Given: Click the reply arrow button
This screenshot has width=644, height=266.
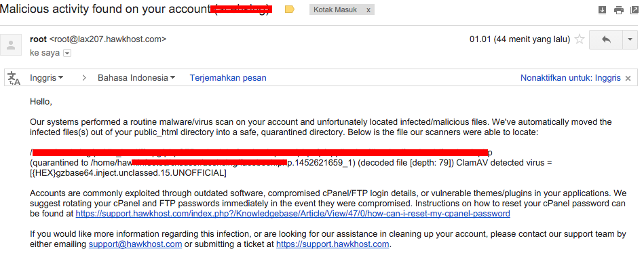Looking at the screenshot, I should pos(605,40).
